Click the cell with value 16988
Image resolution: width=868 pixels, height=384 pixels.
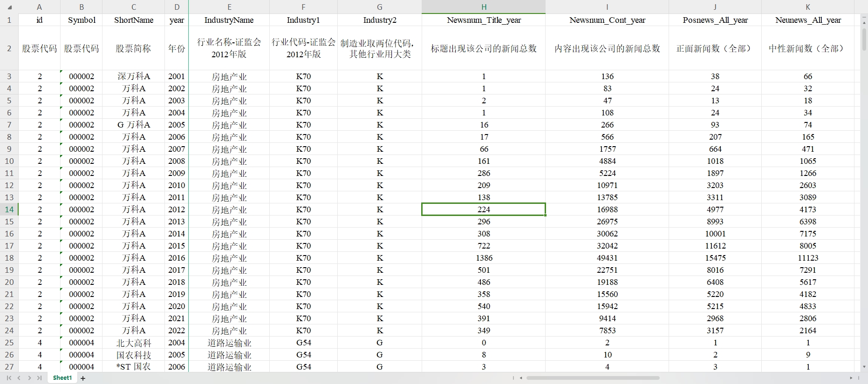[607, 209]
